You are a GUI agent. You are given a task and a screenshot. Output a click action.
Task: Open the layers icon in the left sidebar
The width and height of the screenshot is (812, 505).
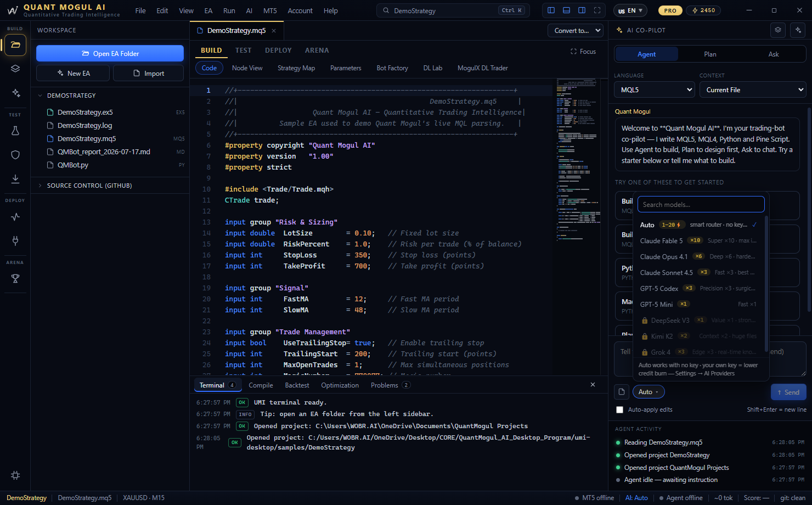point(15,69)
